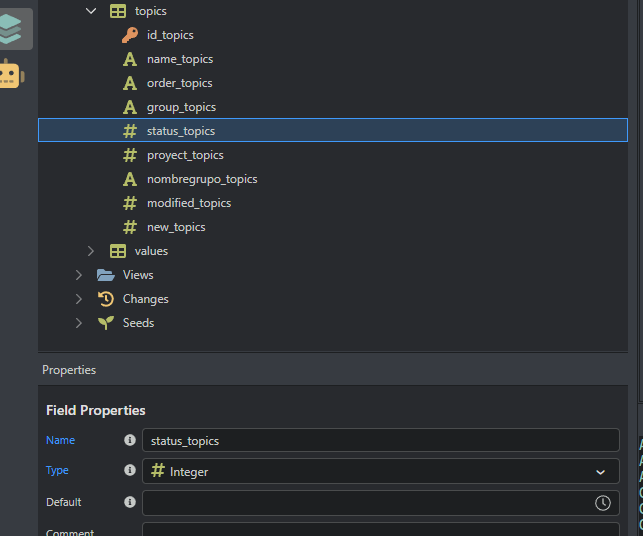Select the nombregrupo_topics field
643x536 pixels.
pyautogui.click(x=202, y=179)
